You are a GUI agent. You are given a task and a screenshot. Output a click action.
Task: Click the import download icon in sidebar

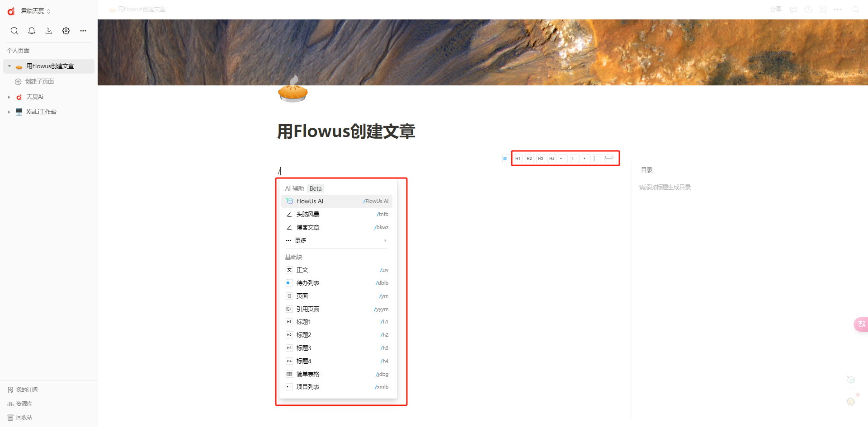[x=49, y=31]
